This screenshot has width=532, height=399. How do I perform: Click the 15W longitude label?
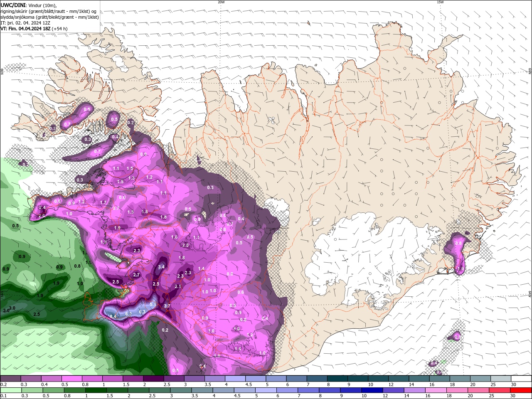click(440, 2)
